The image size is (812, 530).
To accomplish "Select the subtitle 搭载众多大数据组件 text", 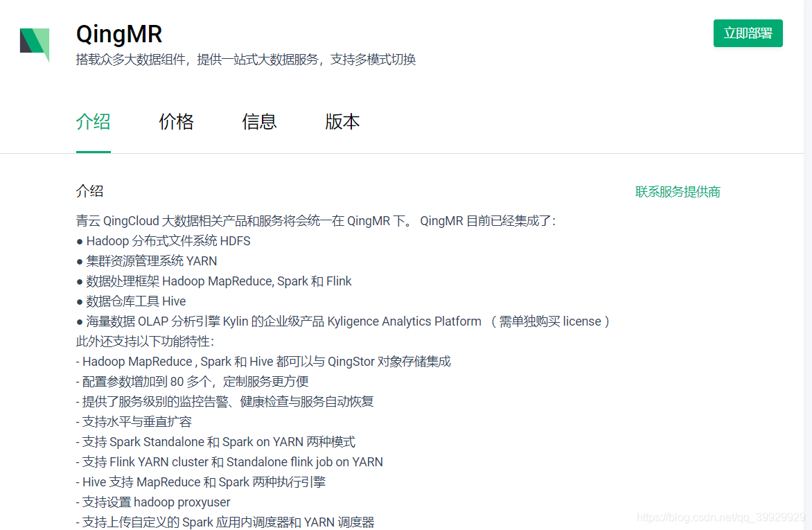I will (246, 60).
